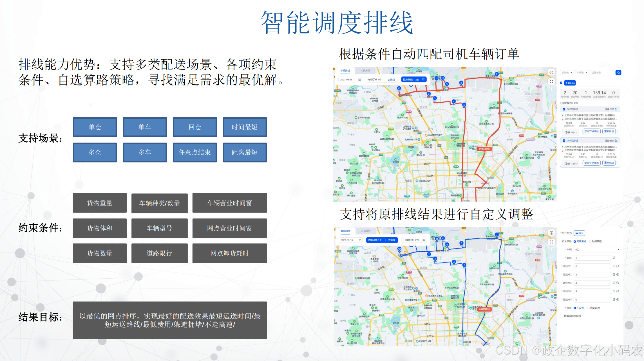Click the 004的排线 red route label on upper map
The height and width of the screenshot is (361, 644).
click(x=484, y=149)
